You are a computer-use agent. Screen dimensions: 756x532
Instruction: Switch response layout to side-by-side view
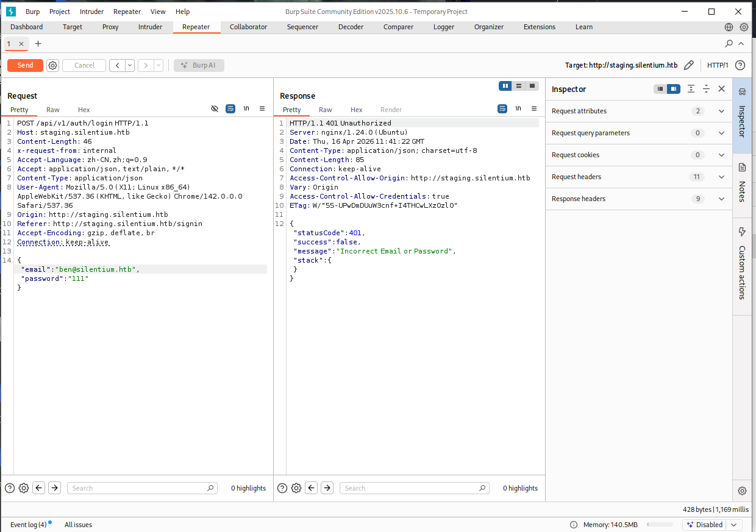(505, 86)
